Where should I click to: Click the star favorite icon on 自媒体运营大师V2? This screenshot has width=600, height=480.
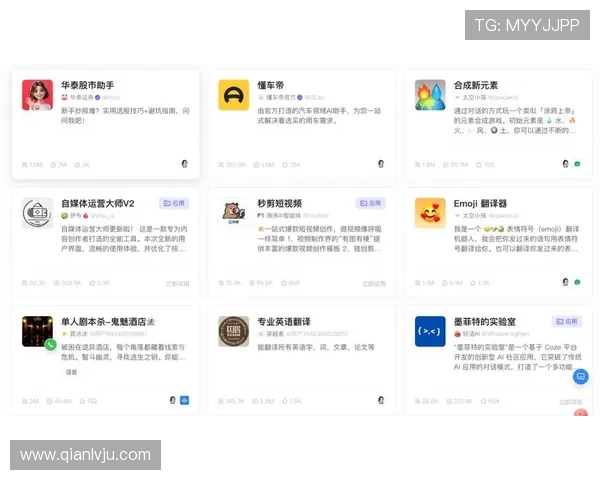pos(92,283)
